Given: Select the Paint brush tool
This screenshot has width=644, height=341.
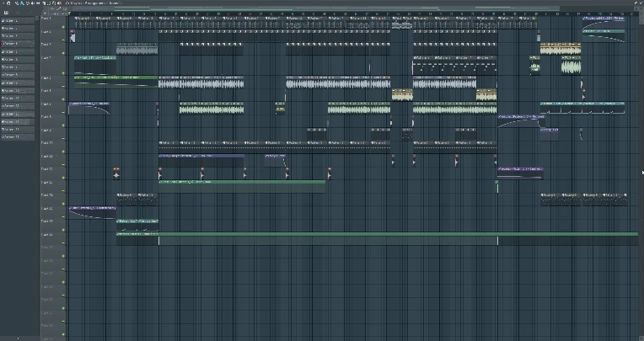Looking at the screenshot, I should coord(22,3).
